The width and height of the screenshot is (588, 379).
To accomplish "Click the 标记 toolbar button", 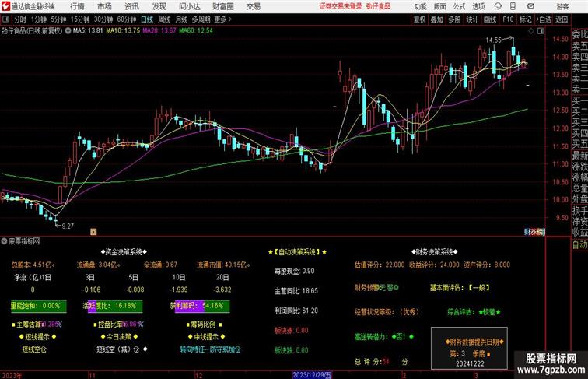I will tap(525, 19).
